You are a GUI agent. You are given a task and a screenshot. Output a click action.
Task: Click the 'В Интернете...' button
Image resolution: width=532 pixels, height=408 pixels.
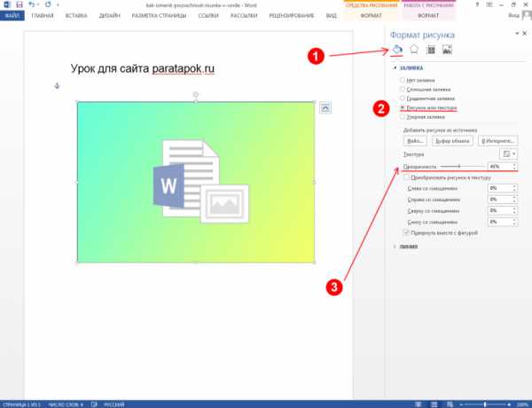pos(497,140)
